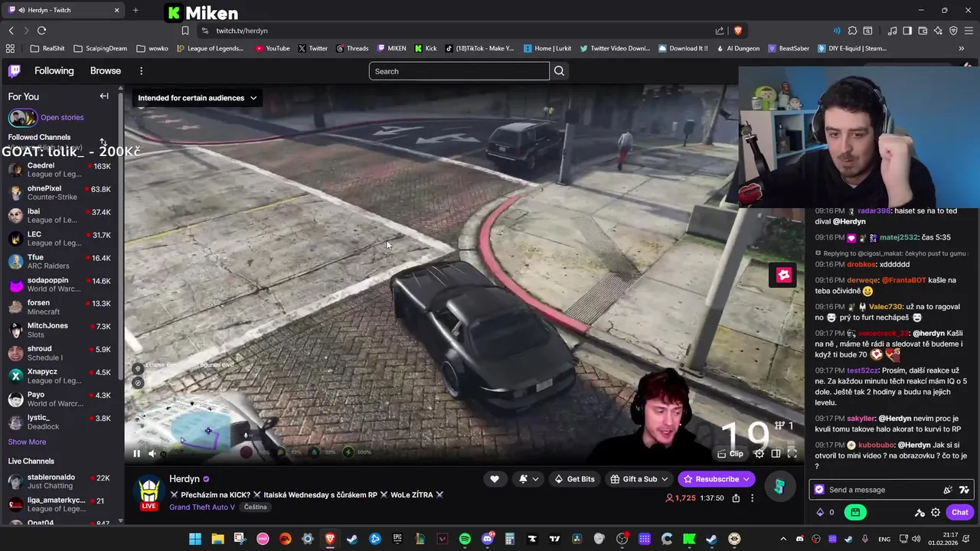980x551 pixels.
Task: Open the browser extensions puzzle icon
Action: coord(852,31)
